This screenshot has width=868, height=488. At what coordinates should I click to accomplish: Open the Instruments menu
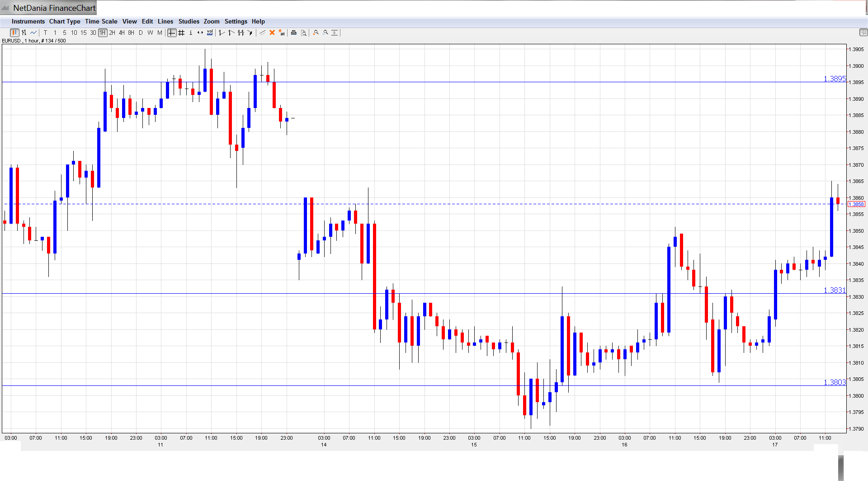click(28, 21)
